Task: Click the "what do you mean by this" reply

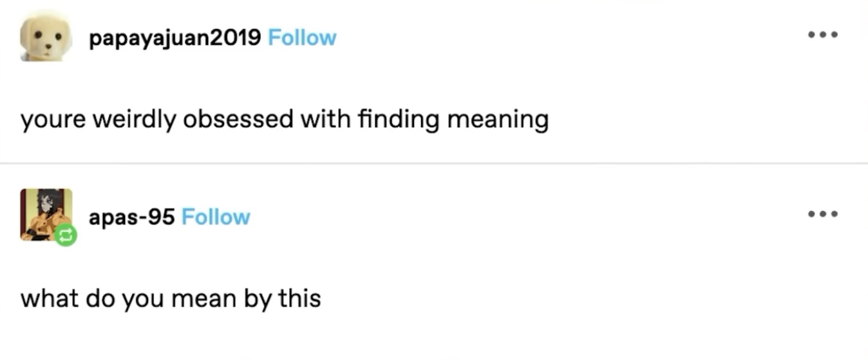Action: (171, 299)
